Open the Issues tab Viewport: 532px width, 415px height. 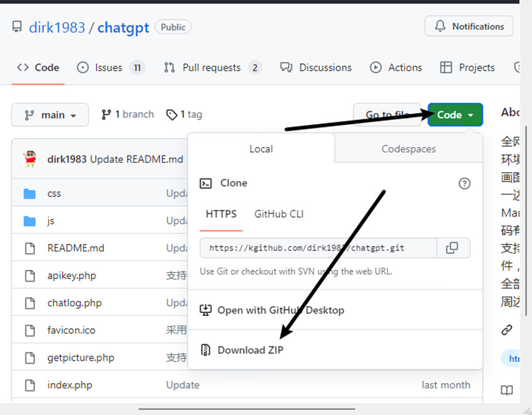pyautogui.click(x=109, y=68)
